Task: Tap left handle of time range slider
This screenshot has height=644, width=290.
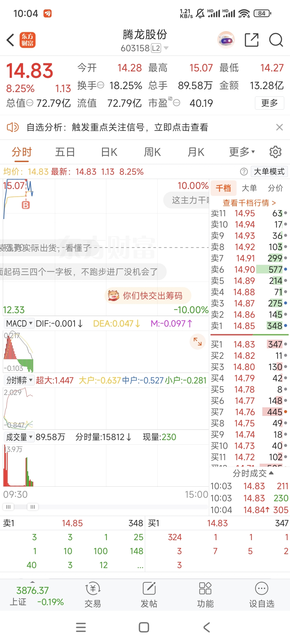Action: (8, 507)
